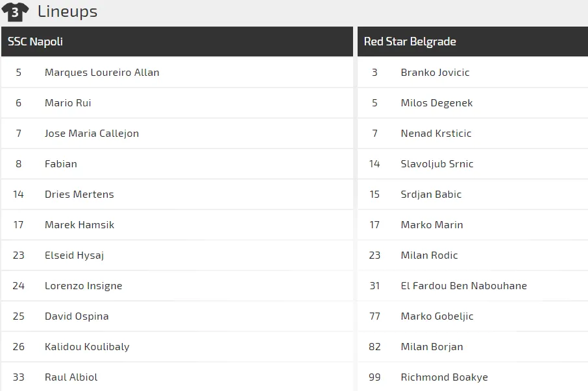Click Dries Mertens in the lineup
The width and height of the screenshot is (588, 391).
coord(79,195)
